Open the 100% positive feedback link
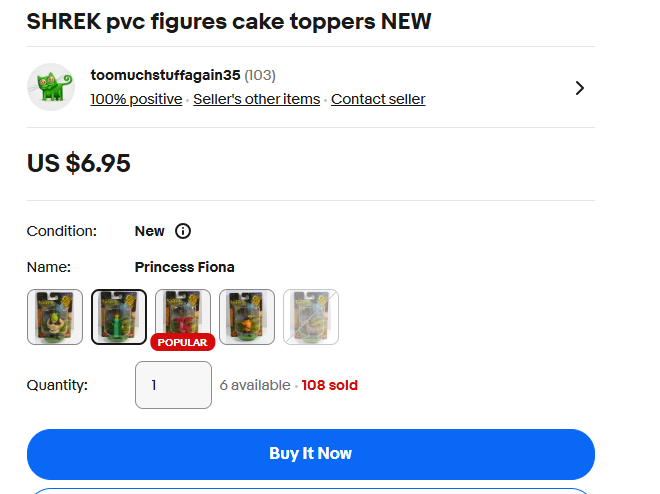This screenshot has width=660, height=494. [x=136, y=99]
